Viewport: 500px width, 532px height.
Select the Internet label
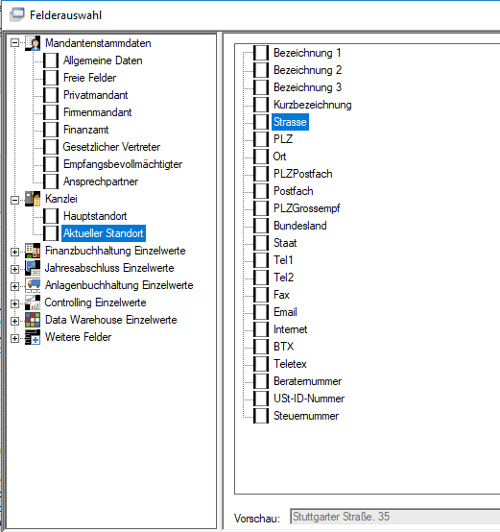click(x=290, y=329)
